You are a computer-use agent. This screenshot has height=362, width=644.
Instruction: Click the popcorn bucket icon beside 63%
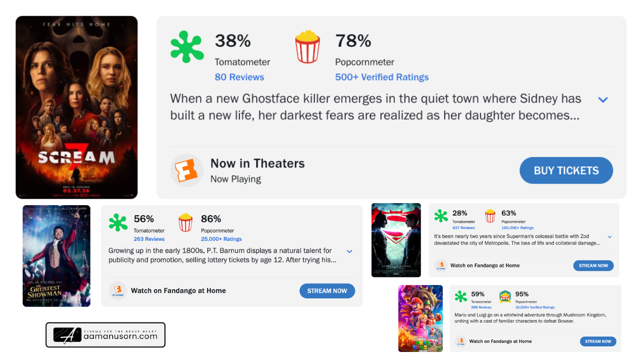click(490, 216)
